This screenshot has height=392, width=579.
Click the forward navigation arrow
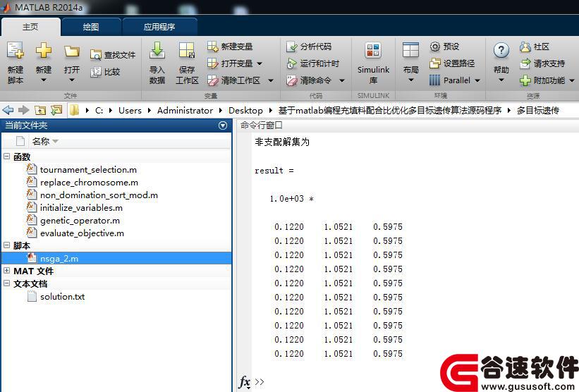coord(24,110)
